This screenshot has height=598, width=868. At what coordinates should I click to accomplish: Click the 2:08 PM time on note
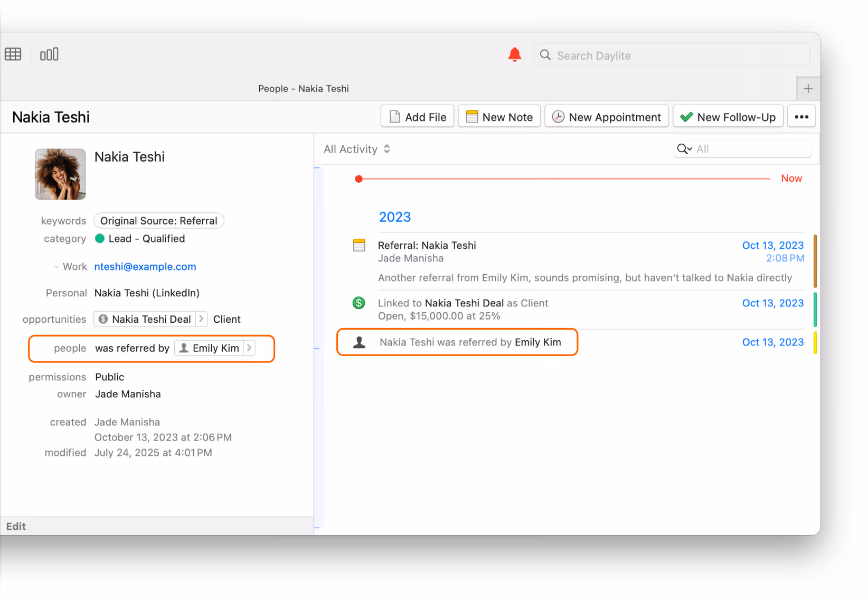(785, 258)
